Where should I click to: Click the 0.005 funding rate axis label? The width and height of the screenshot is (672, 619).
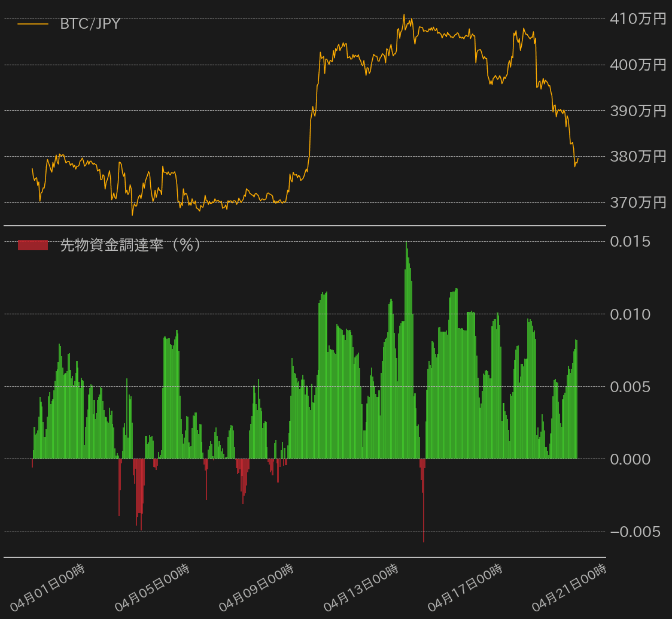630,387
